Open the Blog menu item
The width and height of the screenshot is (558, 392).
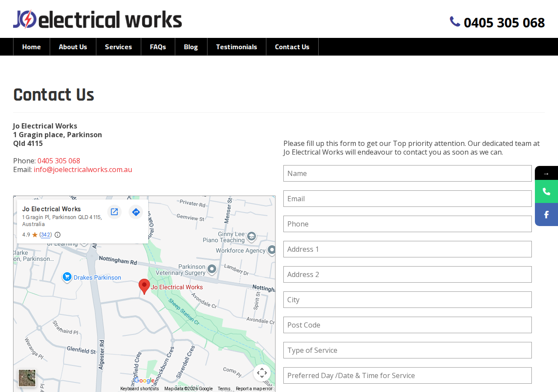[191, 47]
